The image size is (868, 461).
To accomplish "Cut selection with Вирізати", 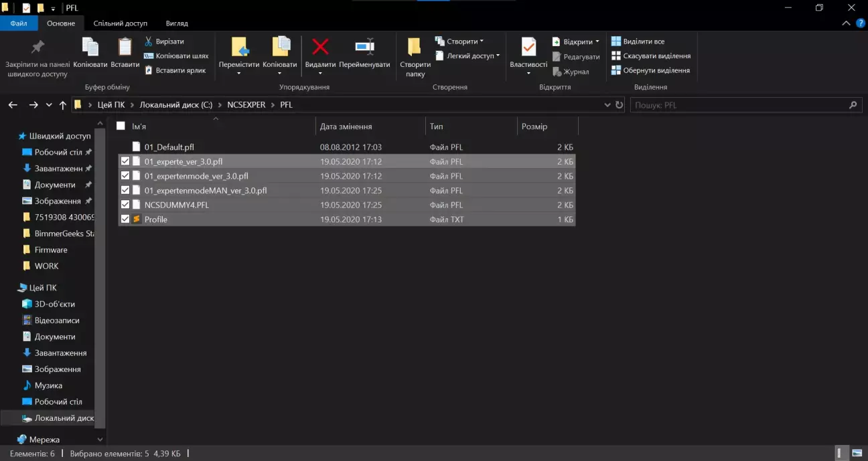I will [164, 41].
